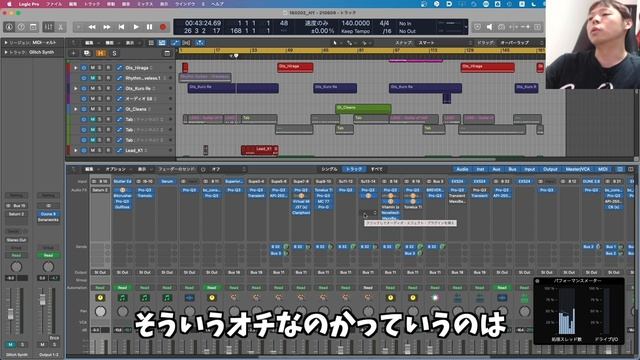Expand the トラック Glitch Synth inspector section
The image size is (640, 360).
point(6,52)
